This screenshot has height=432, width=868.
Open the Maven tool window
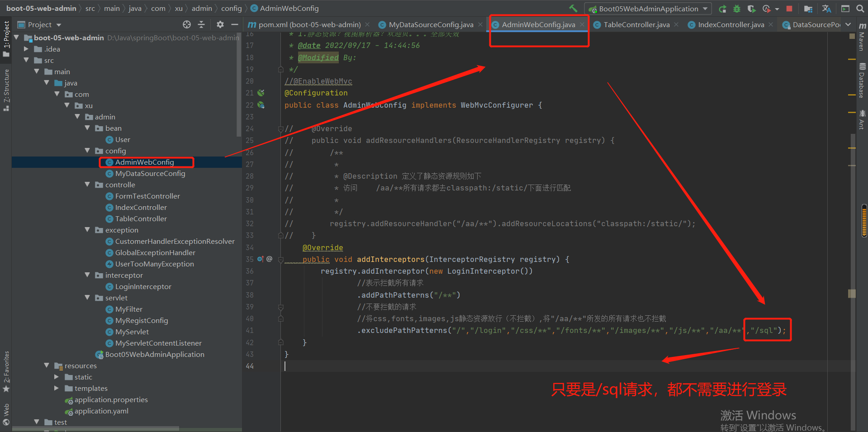862,36
